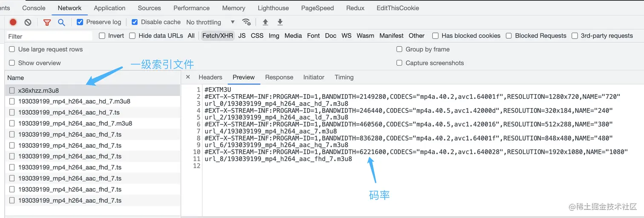Filter by Img requests
Screen dimensions: 644x218
coord(274,36)
